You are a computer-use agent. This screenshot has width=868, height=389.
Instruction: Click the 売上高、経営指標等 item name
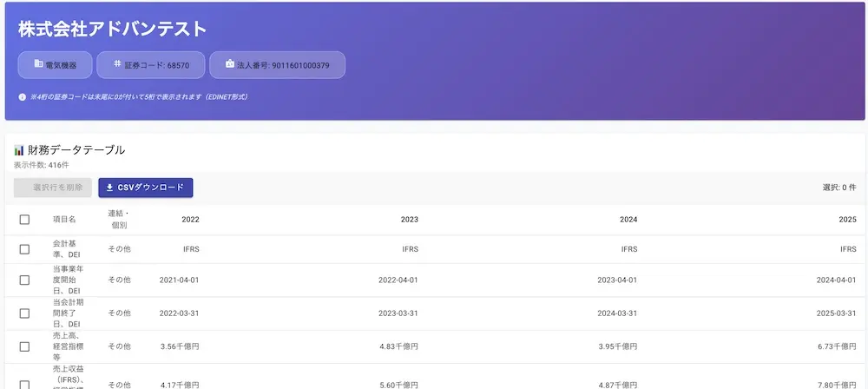pos(68,346)
